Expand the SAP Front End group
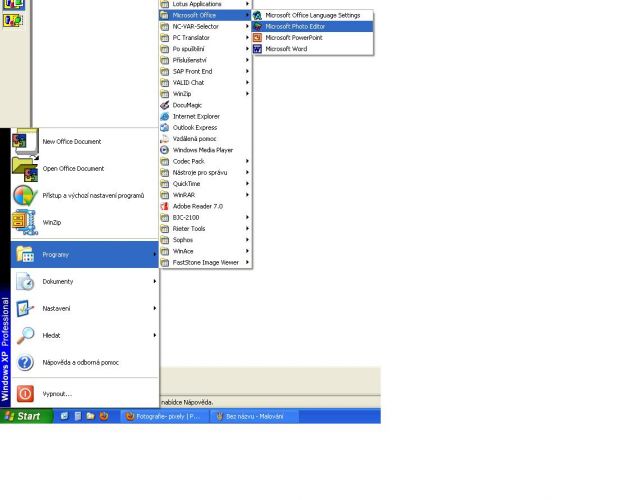The image size is (639, 500). pos(205,71)
